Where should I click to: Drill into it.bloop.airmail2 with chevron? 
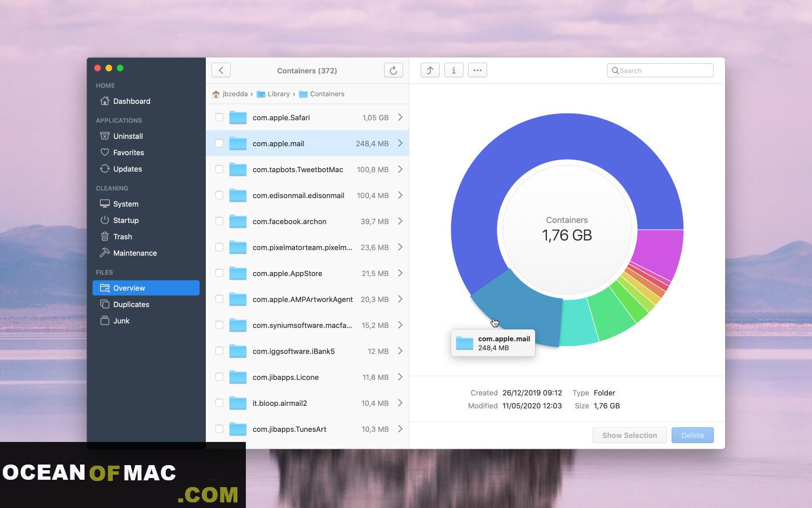pyautogui.click(x=400, y=403)
